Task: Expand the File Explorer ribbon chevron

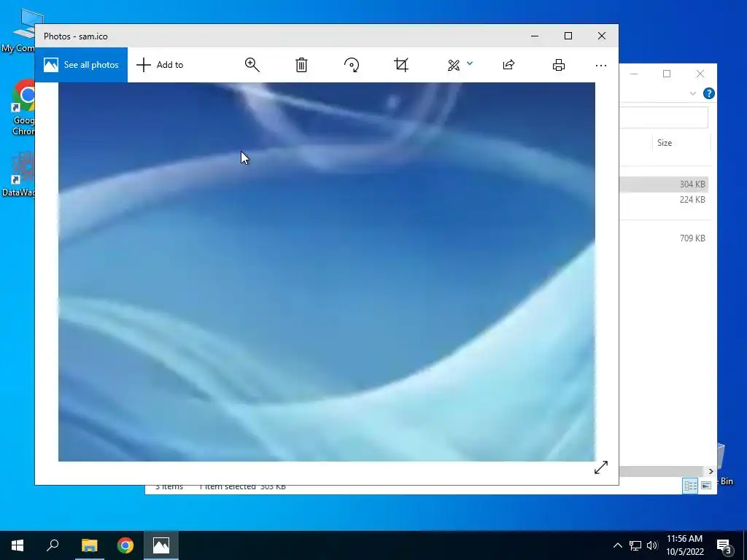Action: [x=693, y=94]
